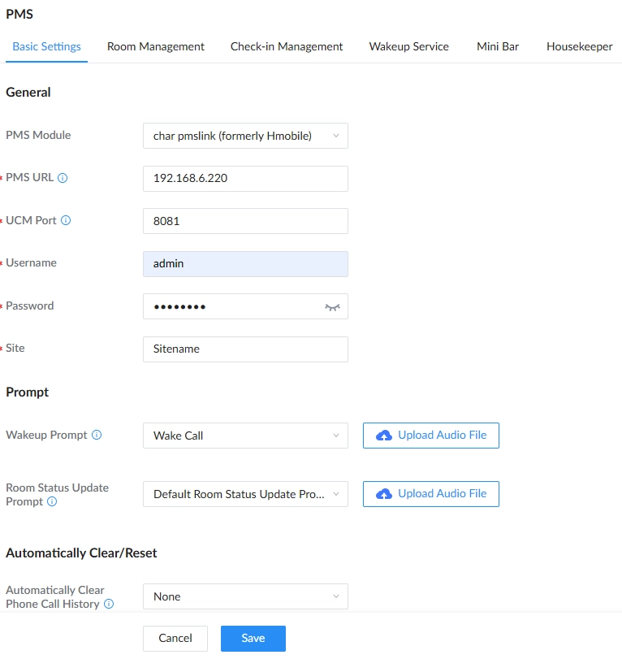
Task: Click the Save button
Action: click(x=253, y=639)
